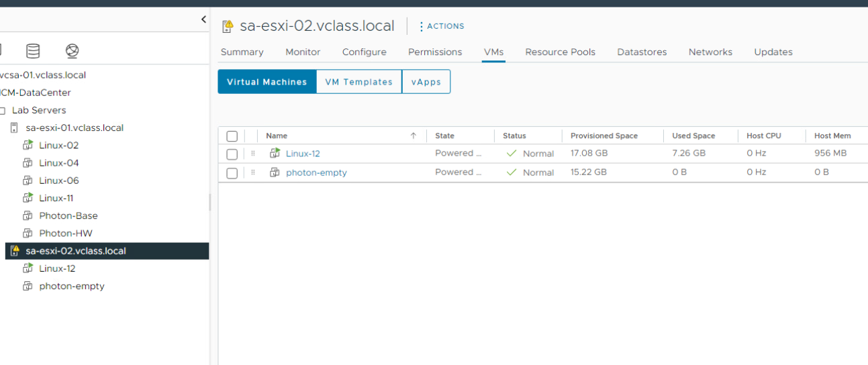Select Photon-HW label in the tree
This screenshot has height=365, width=868.
[x=66, y=233]
